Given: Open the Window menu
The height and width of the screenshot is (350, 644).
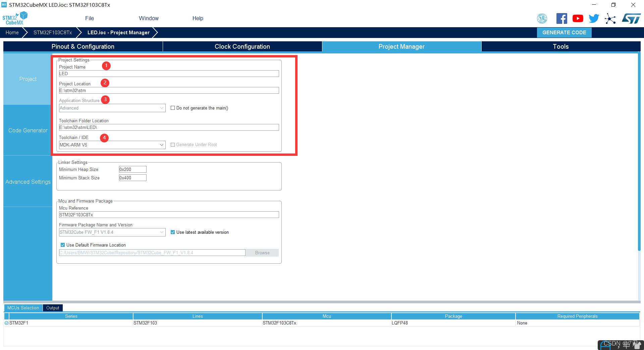Looking at the screenshot, I should 149,18.
